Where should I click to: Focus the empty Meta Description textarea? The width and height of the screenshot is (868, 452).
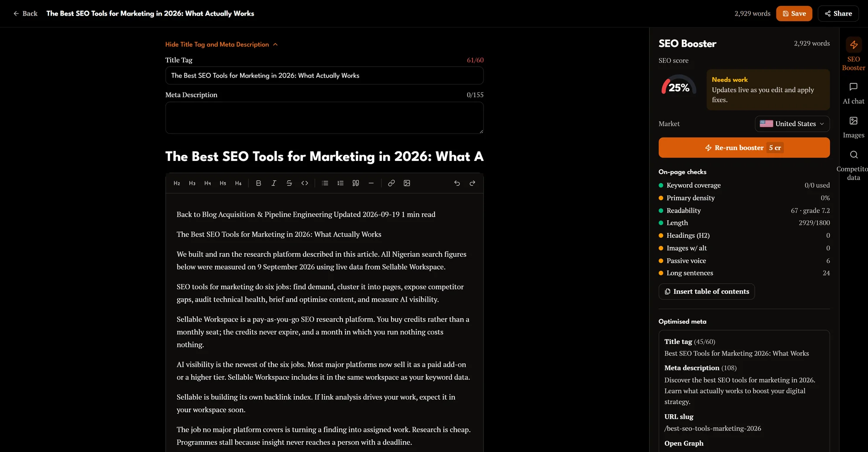point(324,118)
